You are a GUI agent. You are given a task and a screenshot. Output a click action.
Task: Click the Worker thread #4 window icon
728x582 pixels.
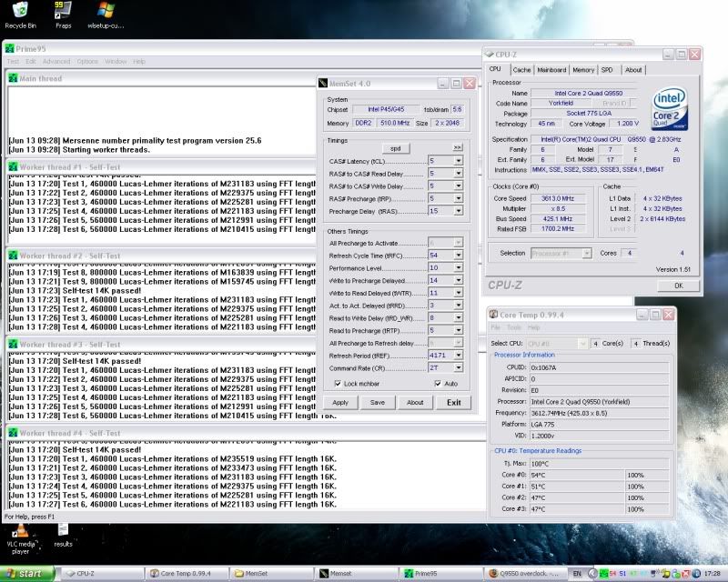(x=13, y=433)
